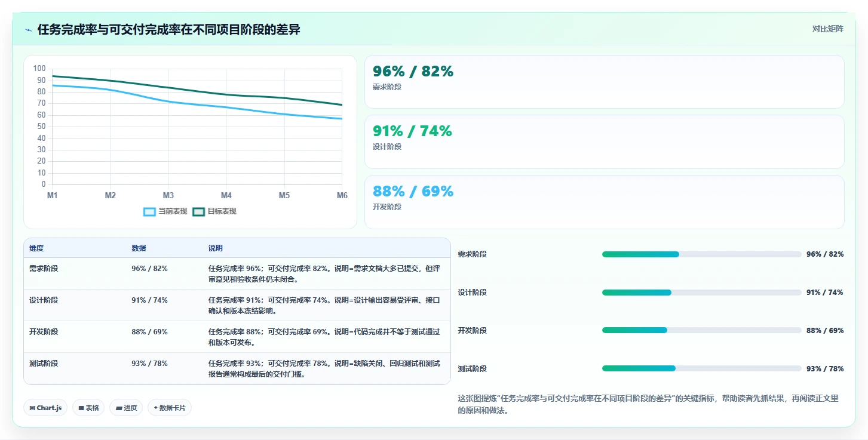
Task: Select the 96% / 82% 需求阶段 card
Action: click(x=605, y=82)
